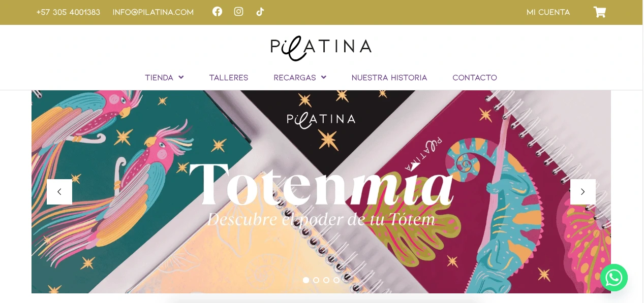Call the +57 305 4001383 number
The height and width of the screenshot is (303, 644).
pyautogui.click(x=68, y=12)
